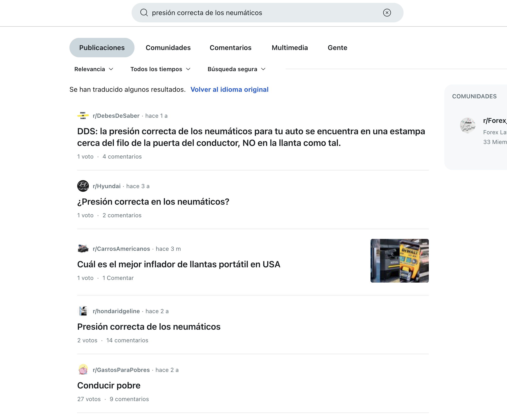Open the Multimedia results tab

pyautogui.click(x=290, y=48)
